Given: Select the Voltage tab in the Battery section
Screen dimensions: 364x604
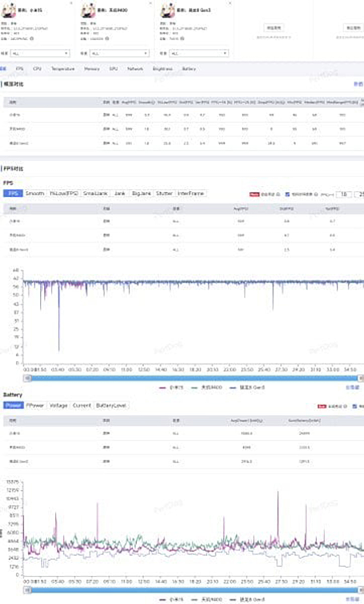Looking at the screenshot, I should tap(58, 405).
